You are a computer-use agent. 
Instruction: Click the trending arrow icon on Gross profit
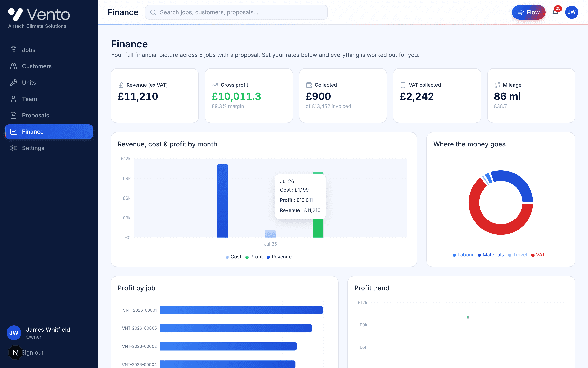pos(215,85)
